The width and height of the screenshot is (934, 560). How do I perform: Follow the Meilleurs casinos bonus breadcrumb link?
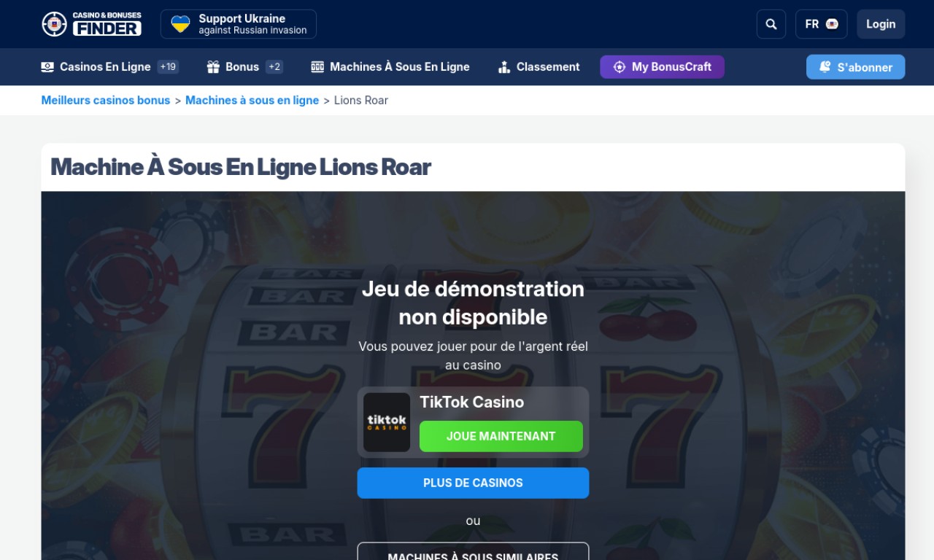pos(106,101)
